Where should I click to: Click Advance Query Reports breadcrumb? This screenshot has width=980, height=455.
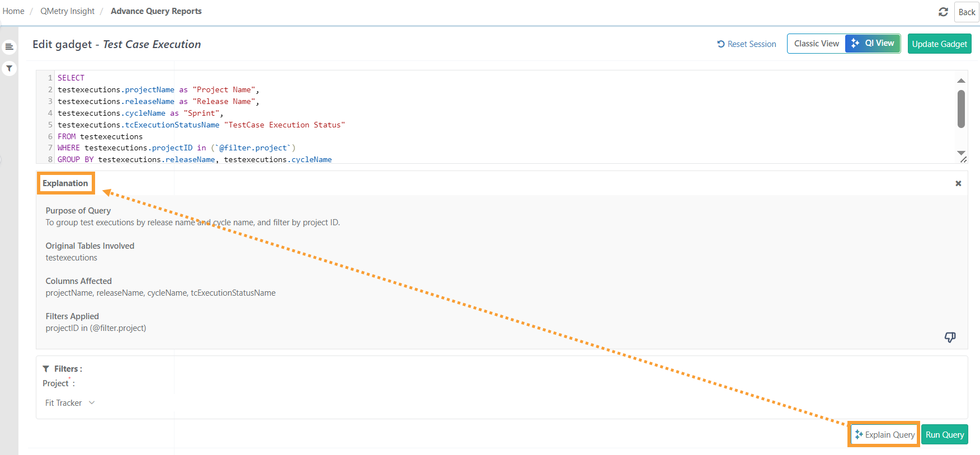pyautogui.click(x=156, y=11)
